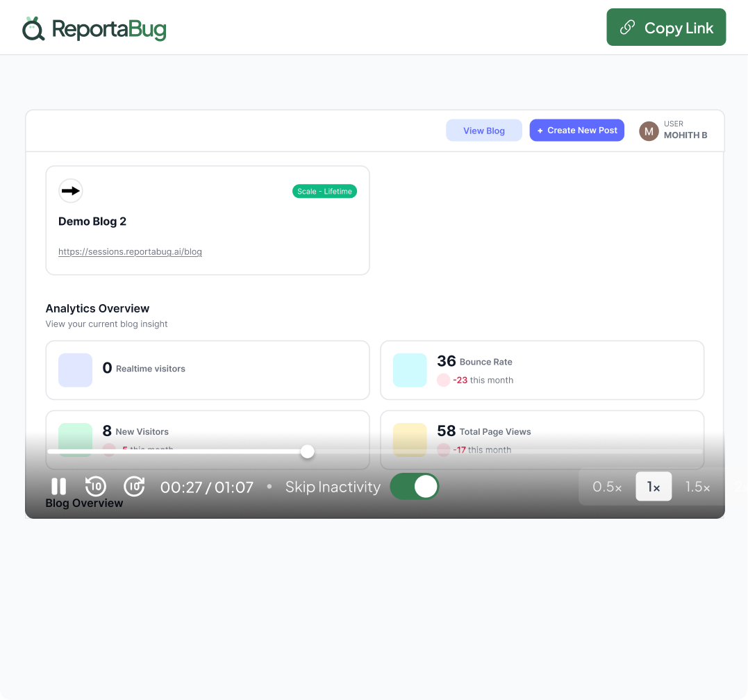Click the View Blog button
748x700 pixels.
484,131
